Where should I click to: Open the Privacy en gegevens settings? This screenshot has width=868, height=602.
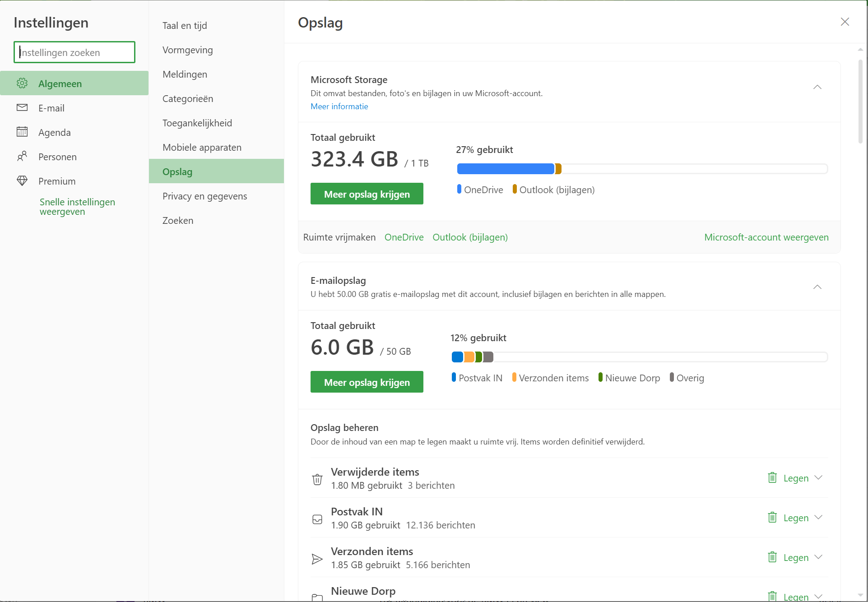pos(204,196)
